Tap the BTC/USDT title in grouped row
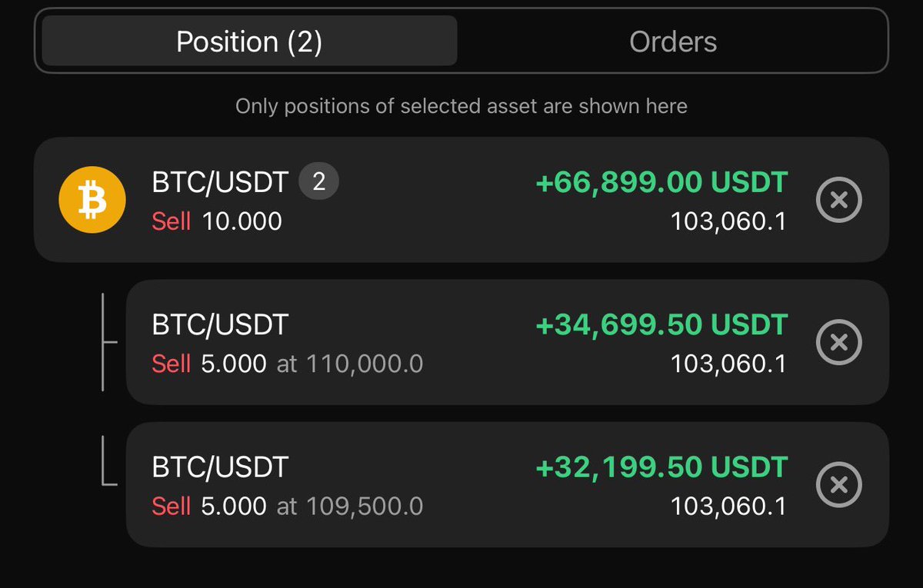Image resolution: width=923 pixels, height=588 pixels. pyautogui.click(x=220, y=183)
